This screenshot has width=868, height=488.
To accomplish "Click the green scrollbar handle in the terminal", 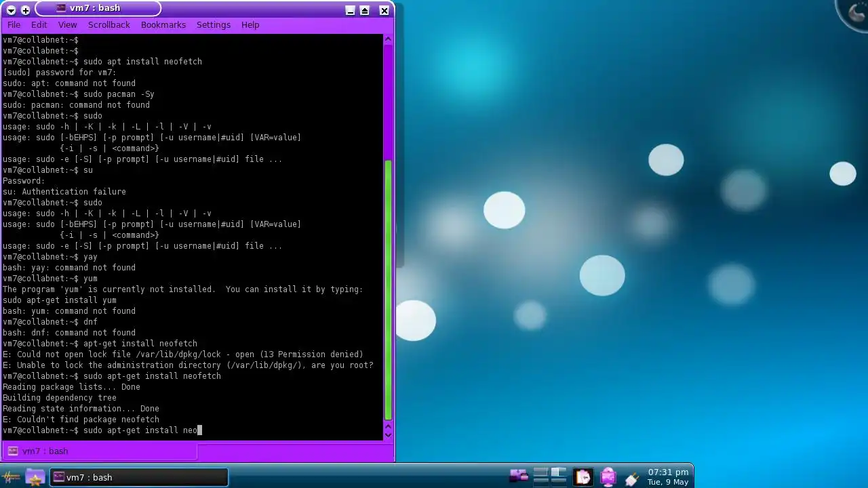I will pos(388,290).
